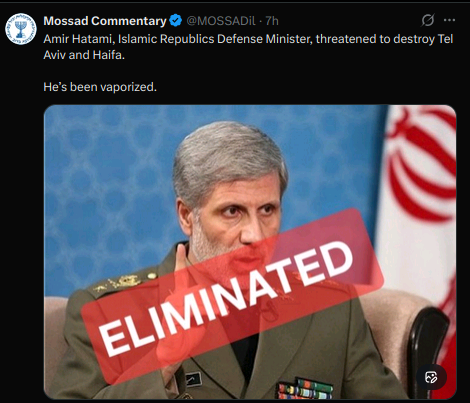470x403 pixels.
Task: Open the three-dot more options menu
Action: pos(449,20)
